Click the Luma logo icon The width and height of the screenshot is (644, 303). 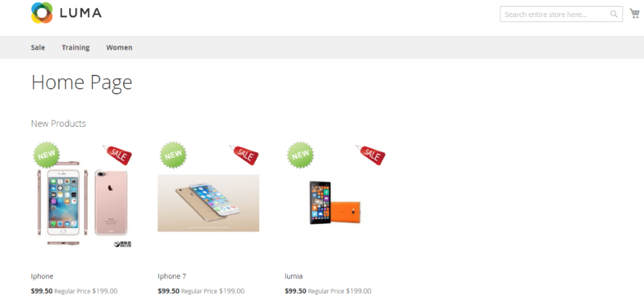click(x=42, y=13)
